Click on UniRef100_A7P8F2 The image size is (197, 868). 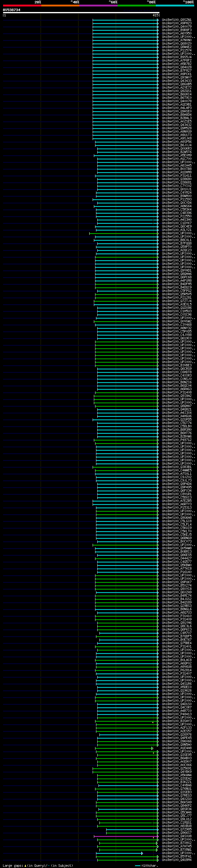(x=176, y=60)
